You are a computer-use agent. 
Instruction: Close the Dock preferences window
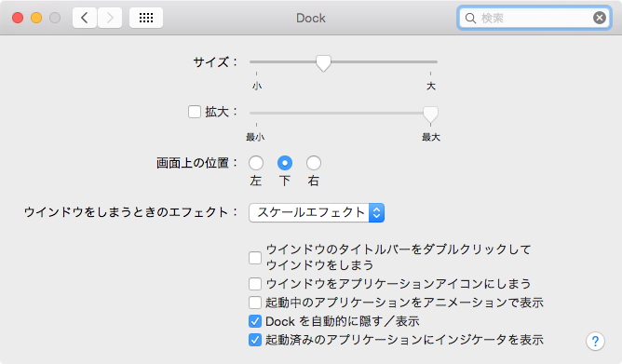pos(18,18)
